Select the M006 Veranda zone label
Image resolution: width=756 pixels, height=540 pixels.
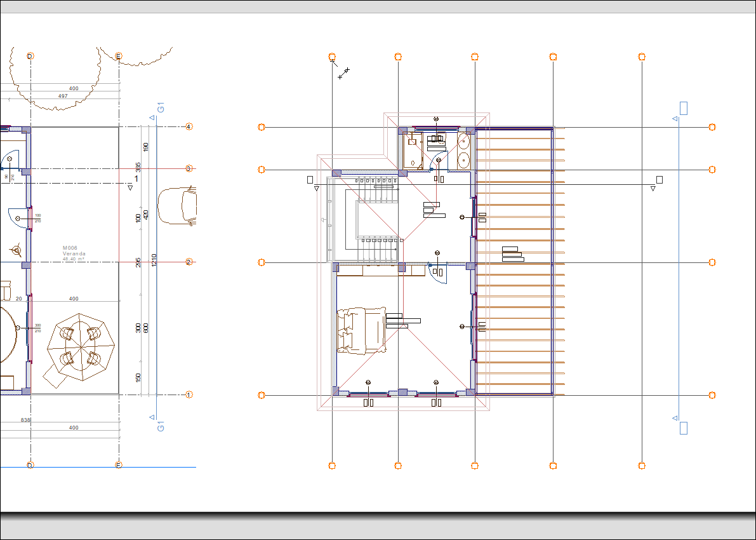click(x=74, y=253)
